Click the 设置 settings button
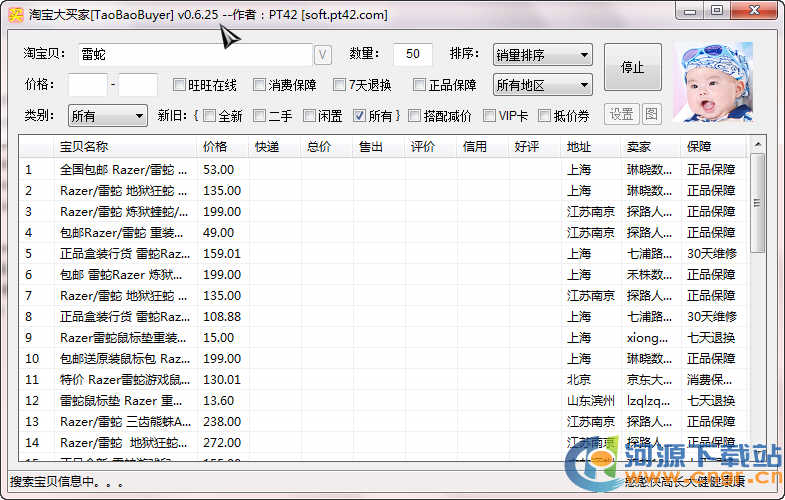Image resolution: width=785 pixels, height=500 pixels. (x=622, y=115)
